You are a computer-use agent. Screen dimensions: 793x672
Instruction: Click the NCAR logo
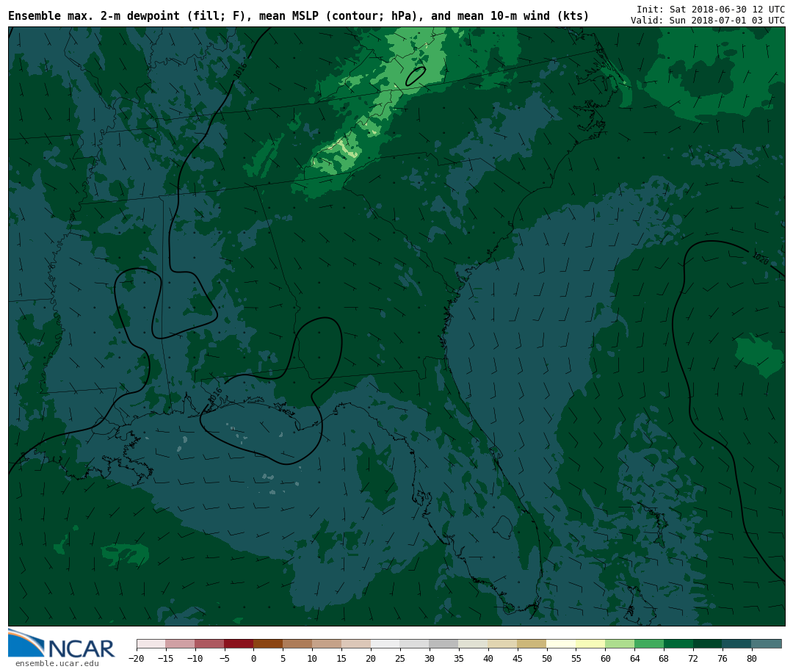pyautogui.click(x=62, y=644)
